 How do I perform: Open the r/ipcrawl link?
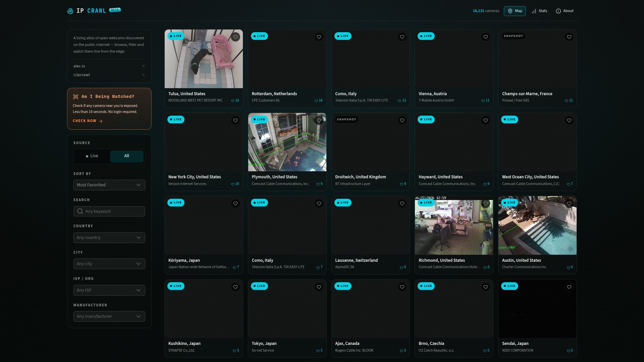[109, 75]
